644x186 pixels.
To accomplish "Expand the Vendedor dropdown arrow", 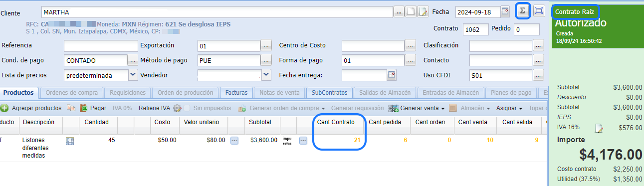I will 267,75.
